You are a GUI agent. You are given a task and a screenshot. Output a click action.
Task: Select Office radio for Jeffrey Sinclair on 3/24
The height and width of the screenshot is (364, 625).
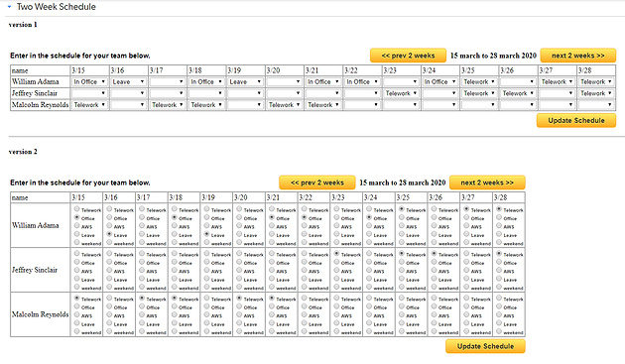(x=369, y=262)
